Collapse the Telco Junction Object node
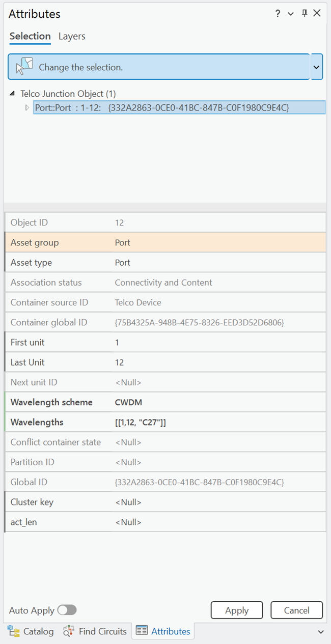This screenshot has height=644, width=331. (x=12, y=94)
